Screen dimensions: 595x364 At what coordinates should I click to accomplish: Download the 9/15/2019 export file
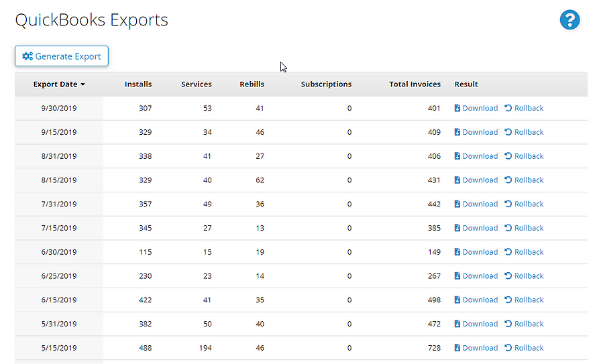(476, 132)
